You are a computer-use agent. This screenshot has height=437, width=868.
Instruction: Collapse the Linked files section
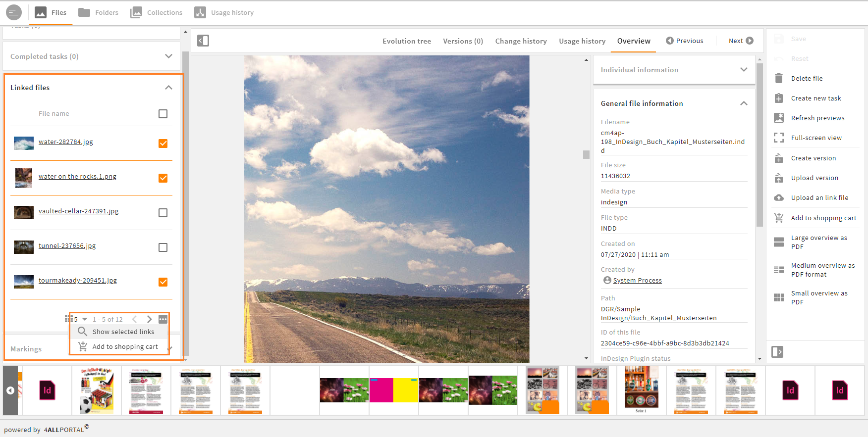[x=168, y=88]
